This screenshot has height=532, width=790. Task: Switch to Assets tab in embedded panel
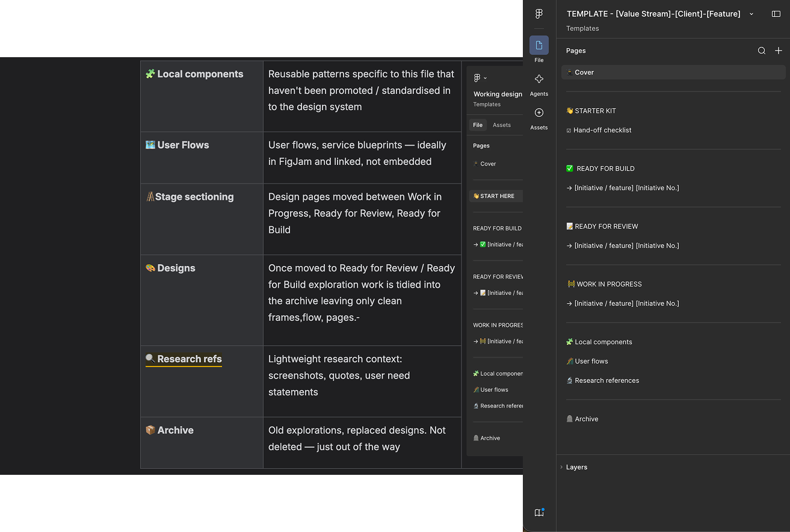(502, 125)
